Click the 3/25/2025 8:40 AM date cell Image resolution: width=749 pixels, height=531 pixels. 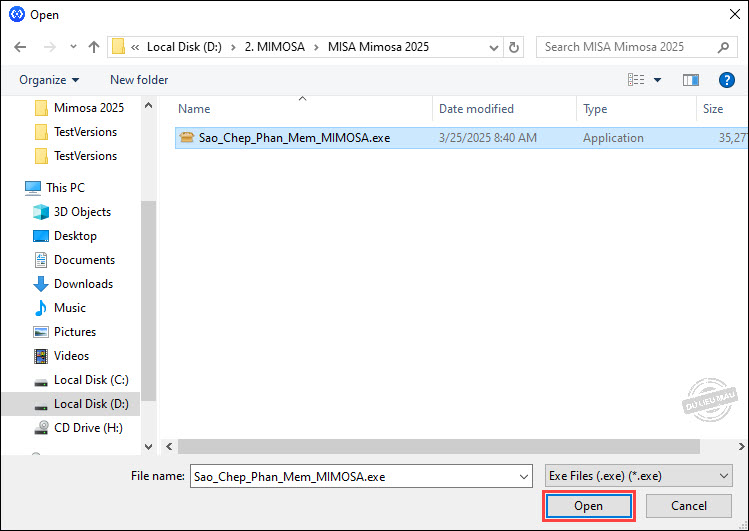pyautogui.click(x=488, y=138)
